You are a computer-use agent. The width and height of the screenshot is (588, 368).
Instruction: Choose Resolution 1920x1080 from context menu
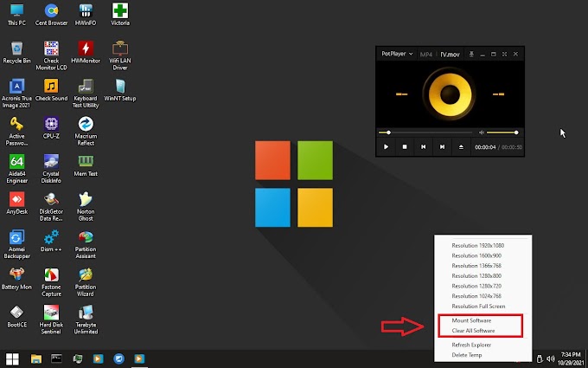(483, 246)
